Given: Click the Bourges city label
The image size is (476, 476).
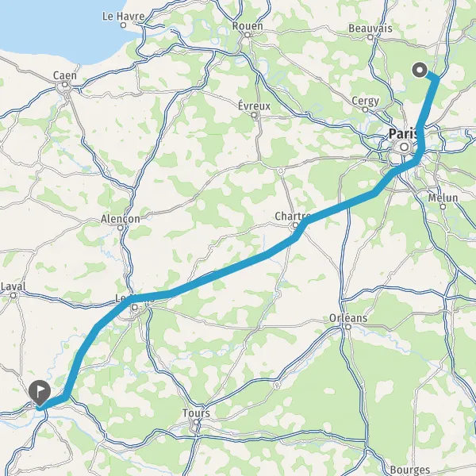Looking at the screenshot, I should [x=410, y=470].
